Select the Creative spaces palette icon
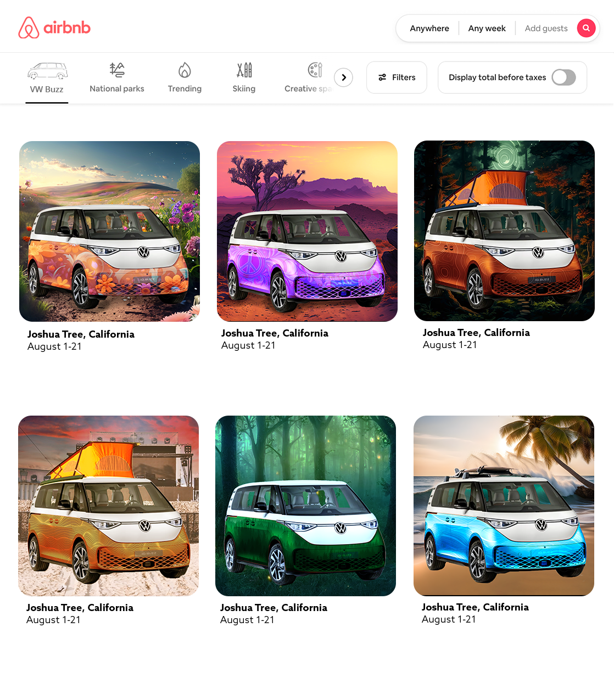The width and height of the screenshot is (614, 700). [x=315, y=70]
